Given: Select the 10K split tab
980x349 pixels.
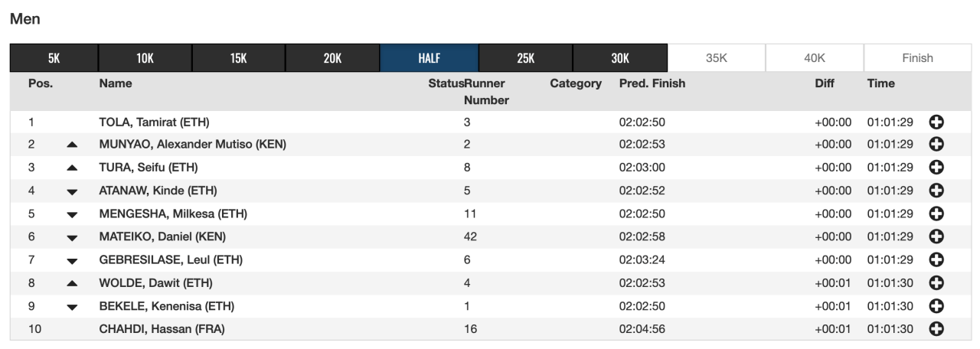Looking at the screenshot, I should point(145,58).
